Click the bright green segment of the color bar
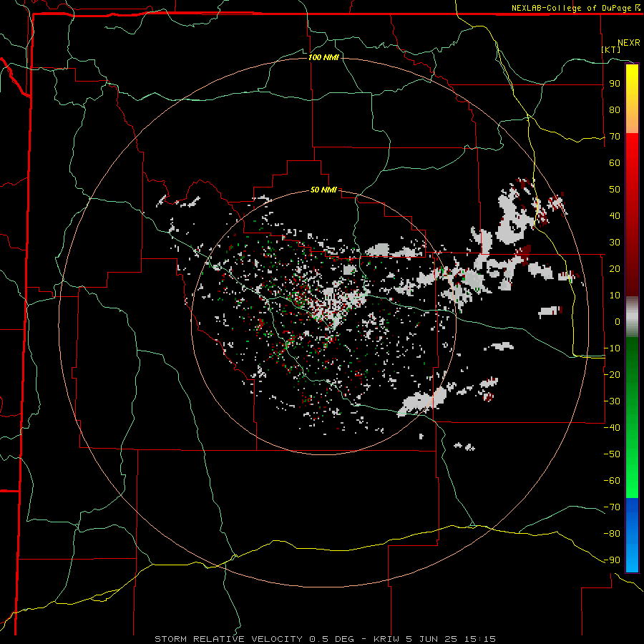 [x=632, y=418]
